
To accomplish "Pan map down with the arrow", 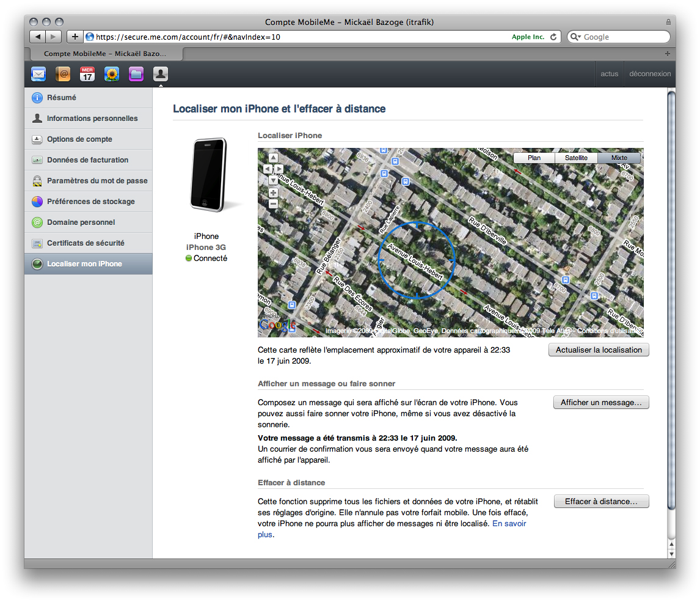I will pyautogui.click(x=273, y=180).
